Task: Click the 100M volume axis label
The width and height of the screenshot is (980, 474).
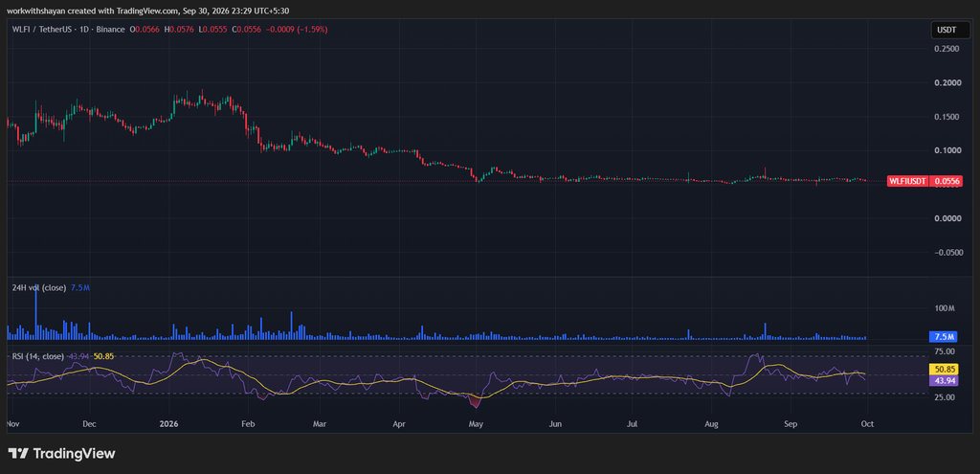Action: [x=943, y=308]
